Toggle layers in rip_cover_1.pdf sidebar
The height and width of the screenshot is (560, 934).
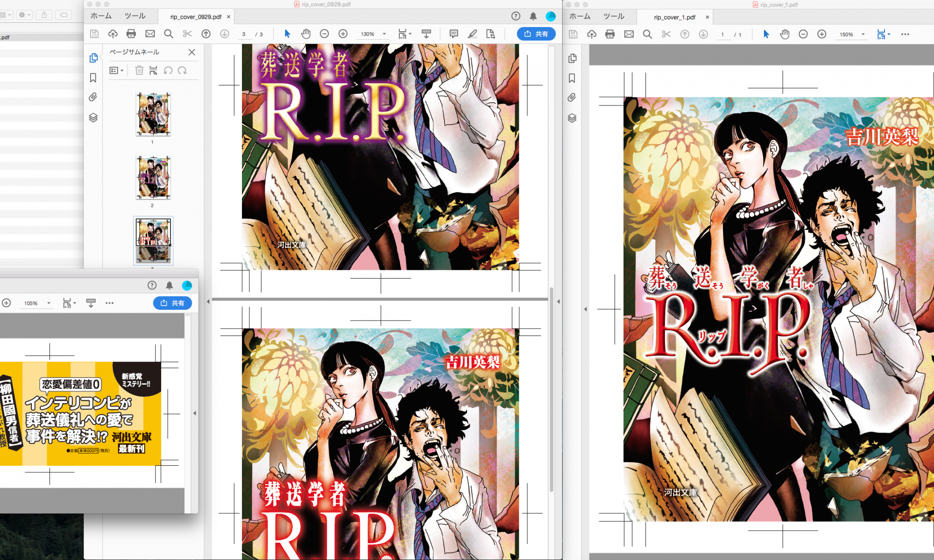tap(572, 118)
